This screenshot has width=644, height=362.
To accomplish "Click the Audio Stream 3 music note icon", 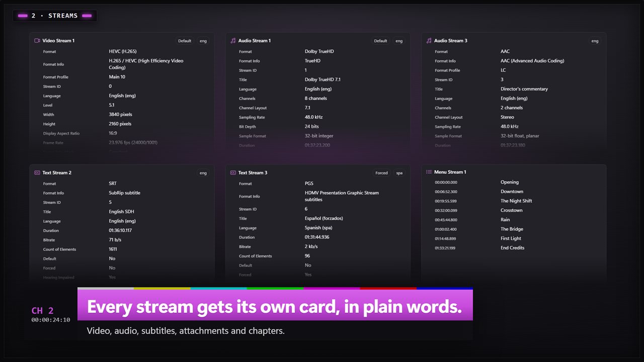I will (x=429, y=41).
